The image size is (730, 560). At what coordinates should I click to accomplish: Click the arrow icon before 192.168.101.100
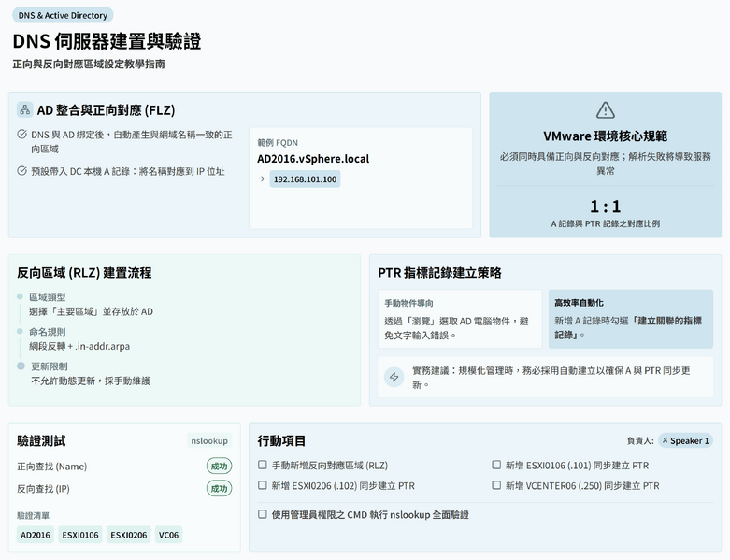tap(261, 179)
